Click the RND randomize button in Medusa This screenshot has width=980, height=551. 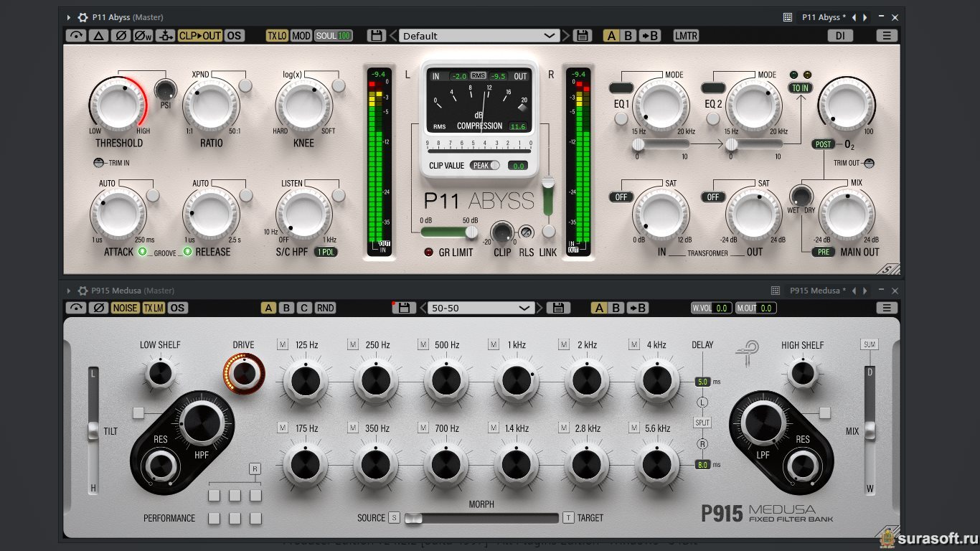pyautogui.click(x=326, y=308)
